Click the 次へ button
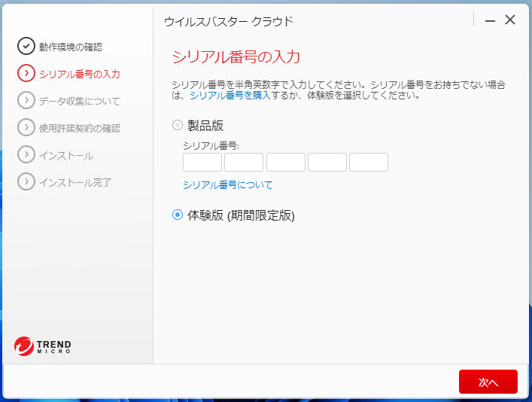Image resolution: width=532 pixels, height=402 pixels. [x=488, y=382]
